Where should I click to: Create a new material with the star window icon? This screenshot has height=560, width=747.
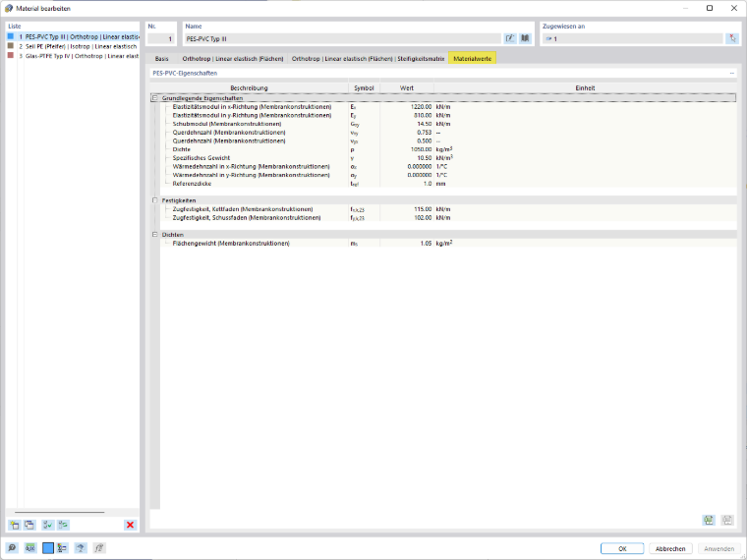click(15, 525)
